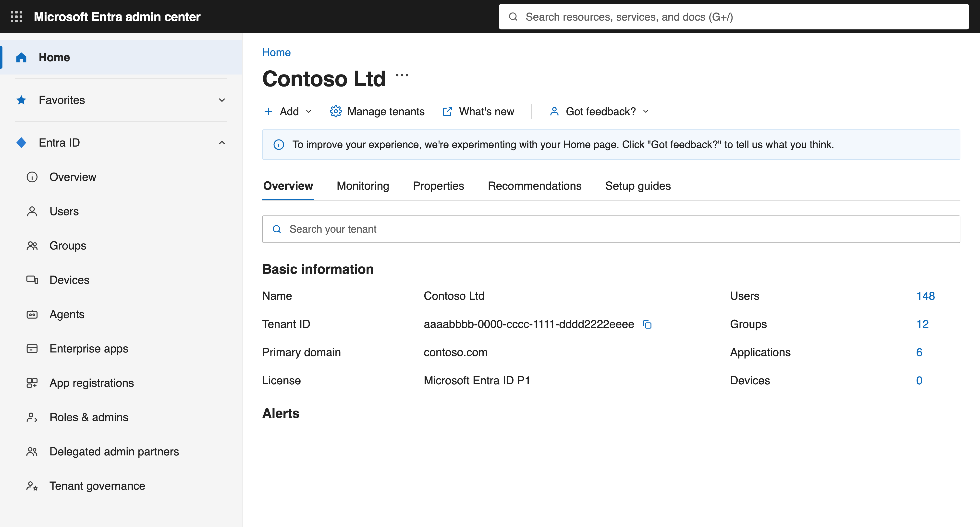This screenshot has height=527, width=980.
Task: Click the Agents robot icon
Action: 32,314
